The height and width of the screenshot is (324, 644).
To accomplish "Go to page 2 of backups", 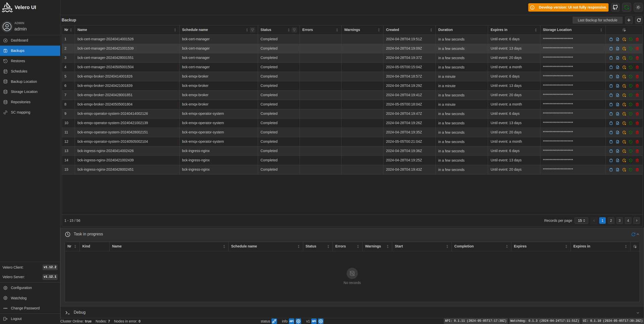I will (611, 221).
